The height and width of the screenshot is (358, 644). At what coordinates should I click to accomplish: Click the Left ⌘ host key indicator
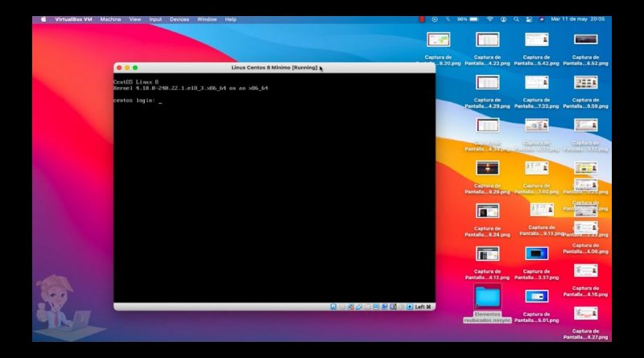[423, 307]
